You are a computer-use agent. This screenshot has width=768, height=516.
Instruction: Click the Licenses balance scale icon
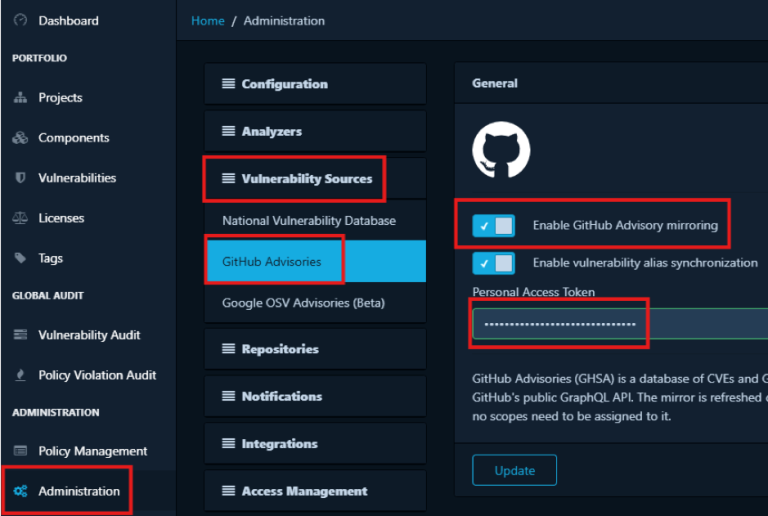point(20,218)
